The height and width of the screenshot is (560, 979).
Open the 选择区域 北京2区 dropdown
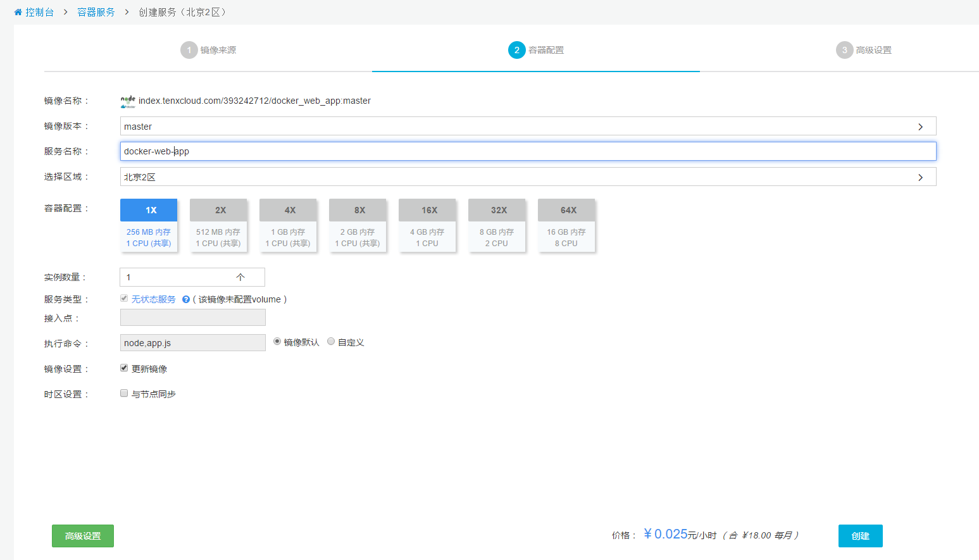coord(528,177)
